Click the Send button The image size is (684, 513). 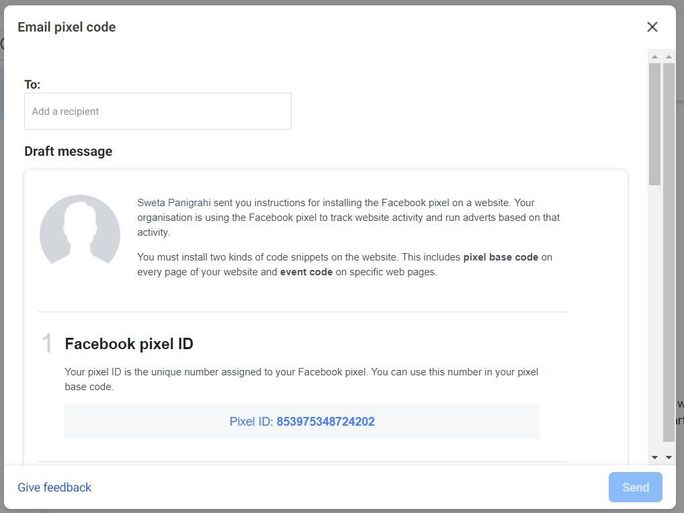tap(636, 487)
